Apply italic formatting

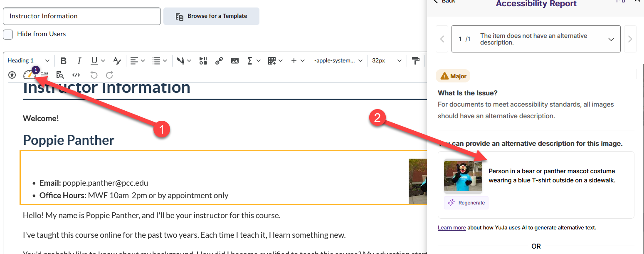click(x=79, y=60)
